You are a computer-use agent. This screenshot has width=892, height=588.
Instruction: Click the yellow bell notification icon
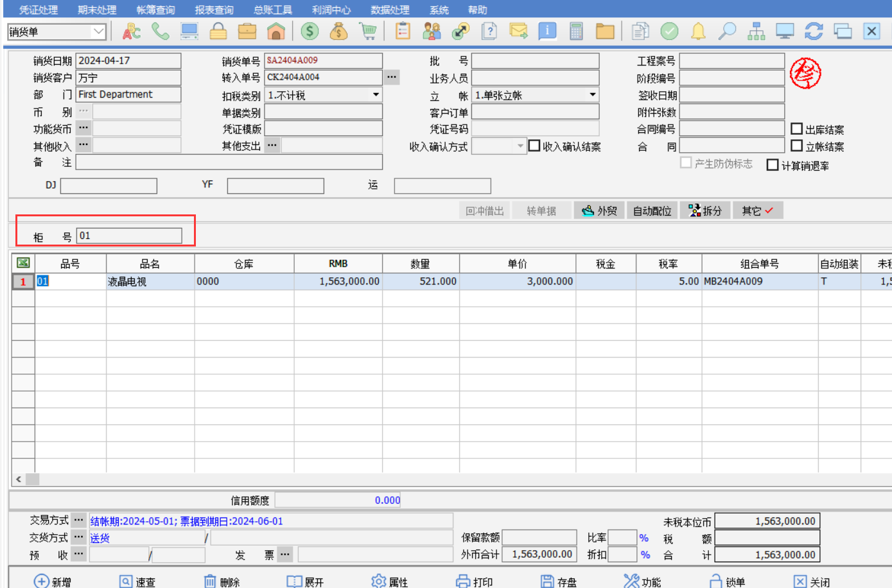pos(698,31)
